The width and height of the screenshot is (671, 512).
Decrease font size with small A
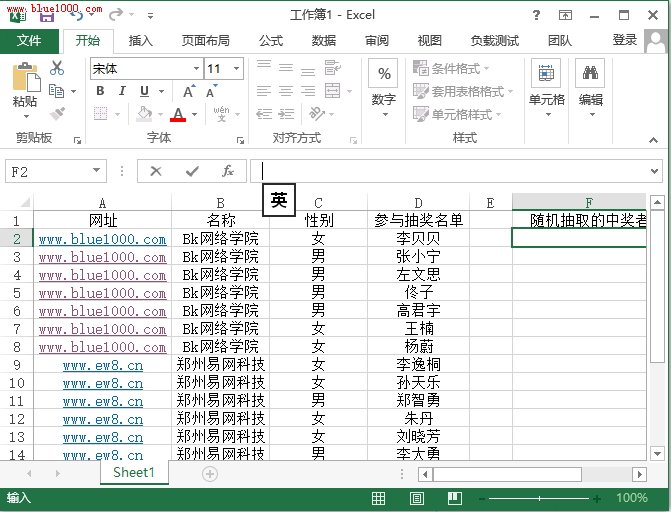click(x=211, y=91)
